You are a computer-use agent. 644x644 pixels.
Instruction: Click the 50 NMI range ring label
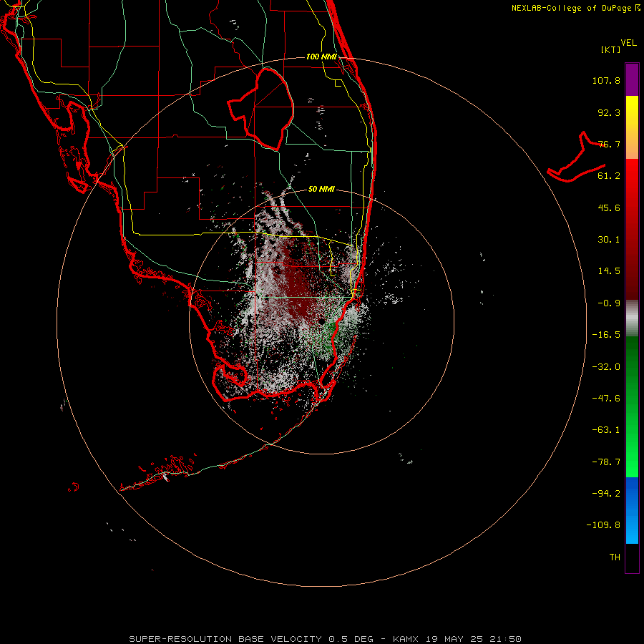coord(321,189)
